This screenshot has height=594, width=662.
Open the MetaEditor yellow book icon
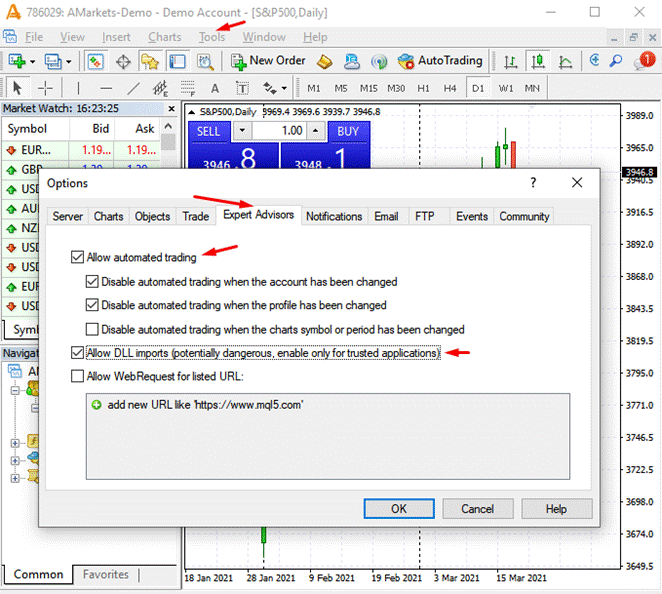[325, 62]
